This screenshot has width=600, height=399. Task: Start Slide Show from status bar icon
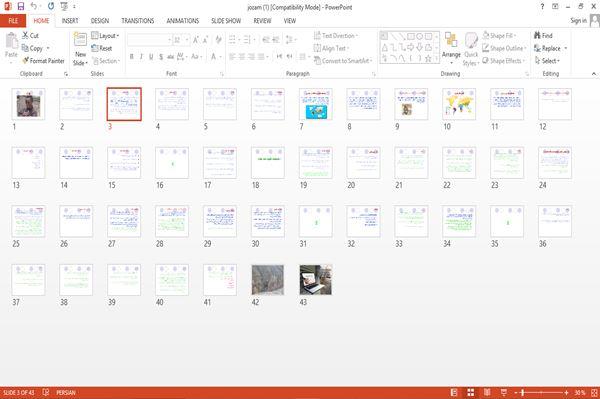coord(504,392)
